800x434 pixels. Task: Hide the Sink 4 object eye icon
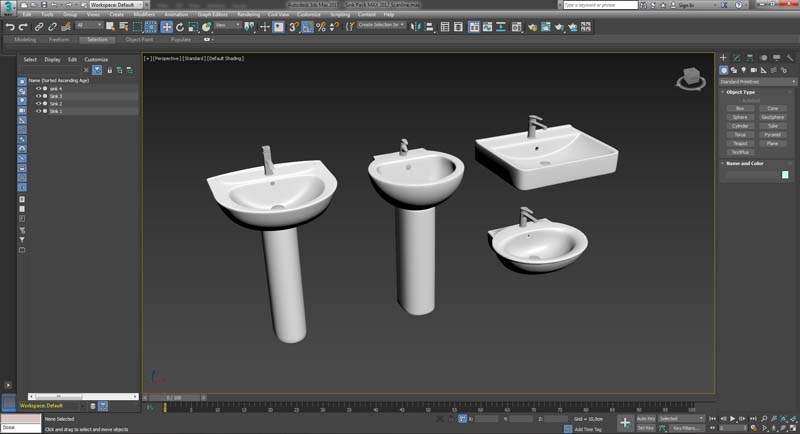(39, 88)
